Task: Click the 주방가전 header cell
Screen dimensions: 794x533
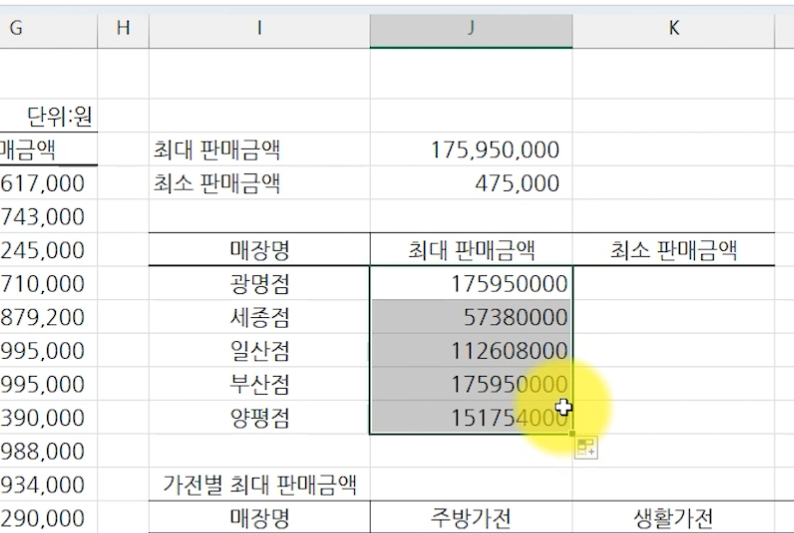Action: click(x=471, y=517)
